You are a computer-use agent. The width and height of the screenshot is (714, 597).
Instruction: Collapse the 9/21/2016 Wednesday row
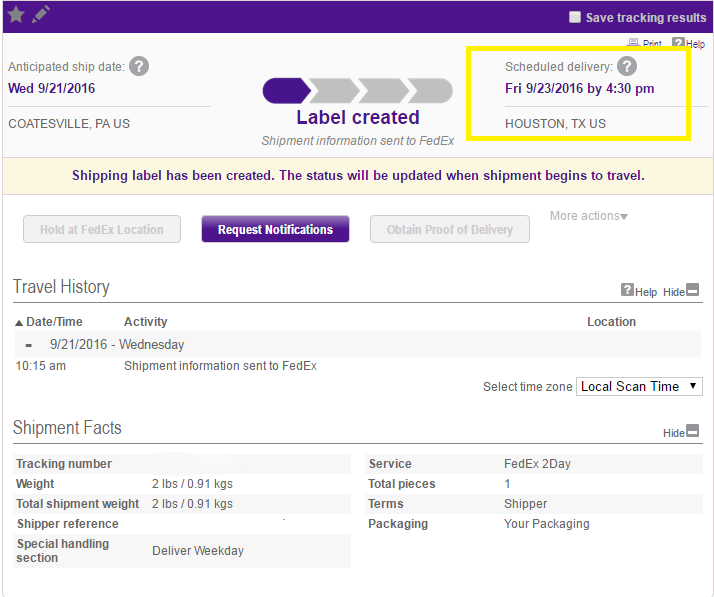pyautogui.click(x=29, y=345)
